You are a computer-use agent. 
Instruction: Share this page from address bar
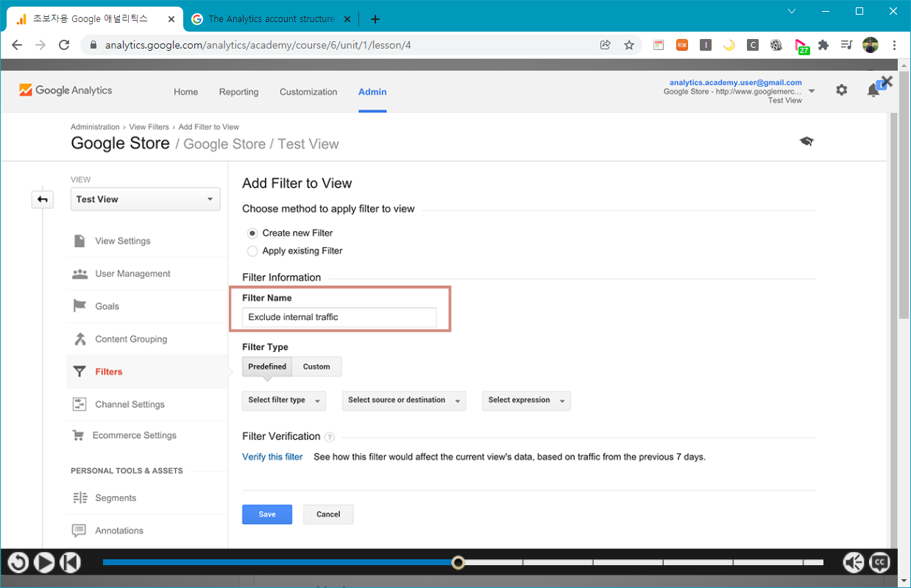606,45
